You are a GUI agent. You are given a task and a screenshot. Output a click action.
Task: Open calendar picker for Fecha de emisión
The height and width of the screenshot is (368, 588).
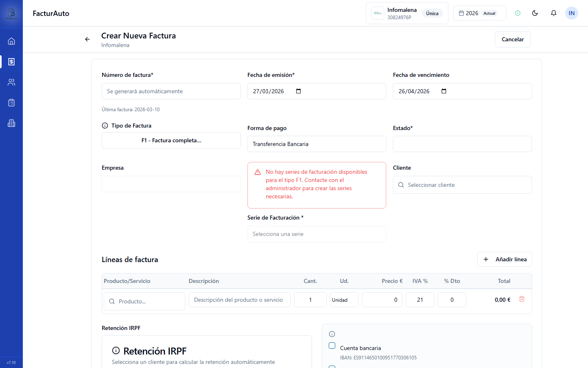click(298, 91)
